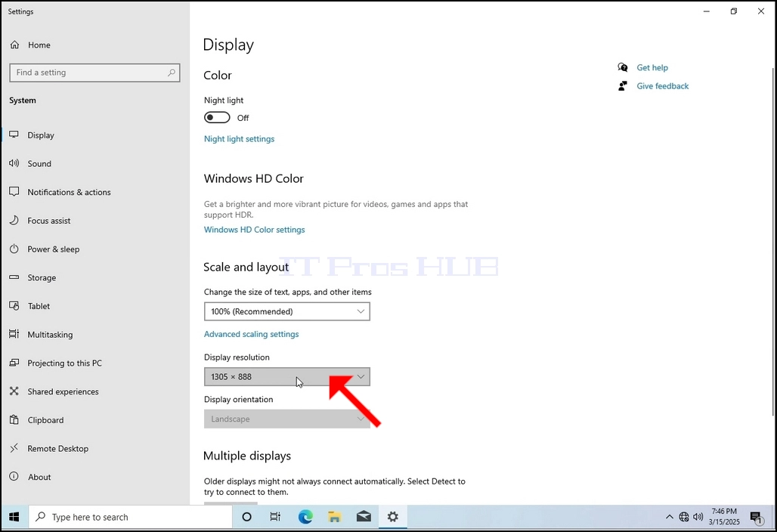Screen dimensions: 777x532
Task: Click the Tablet icon in sidebar
Action: tap(14, 305)
